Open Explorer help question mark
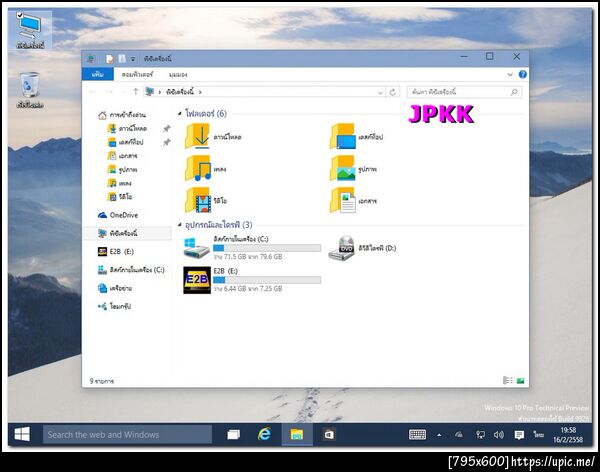This screenshot has width=600, height=472. (x=522, y=74)
